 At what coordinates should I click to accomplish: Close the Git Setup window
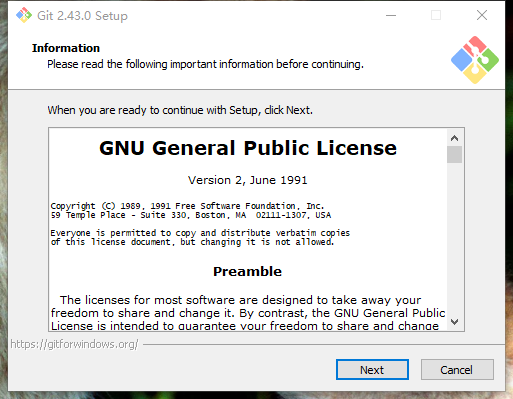click(482, 15)
